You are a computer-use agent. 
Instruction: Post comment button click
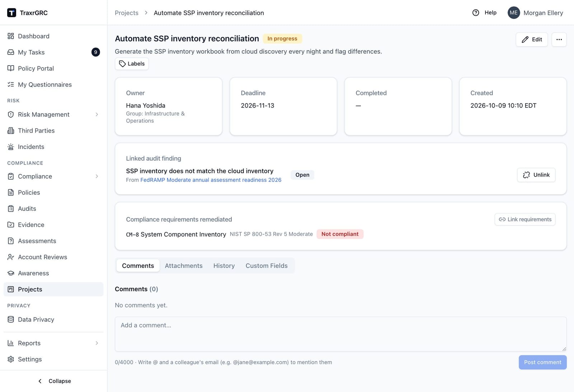point(542,362)
